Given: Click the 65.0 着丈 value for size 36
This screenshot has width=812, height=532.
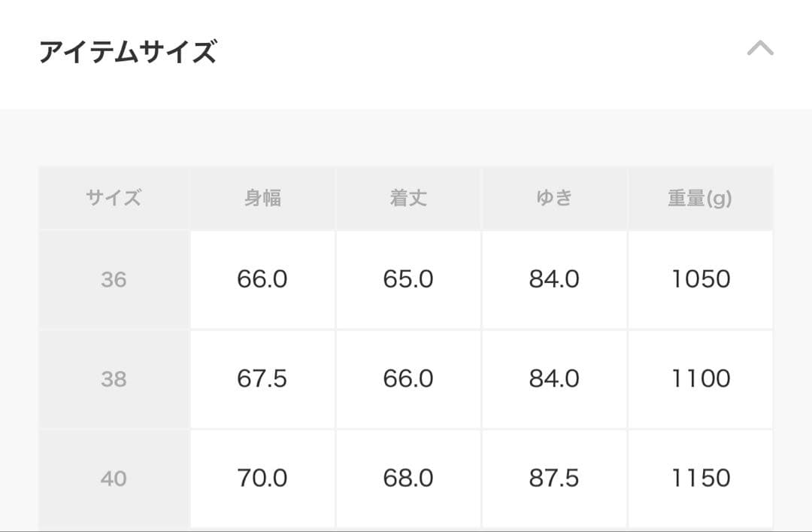Looking at the screenshot, I should coord(408,278).
